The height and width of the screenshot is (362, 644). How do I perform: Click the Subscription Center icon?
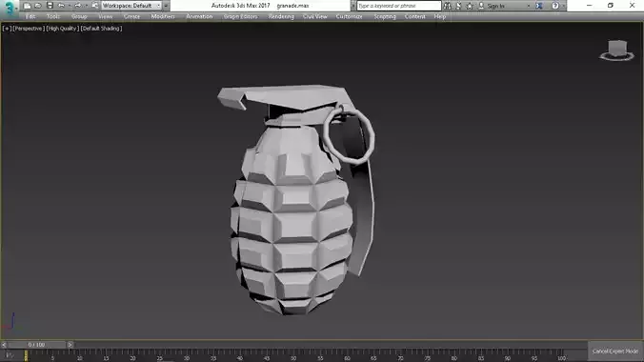[459, 6]
